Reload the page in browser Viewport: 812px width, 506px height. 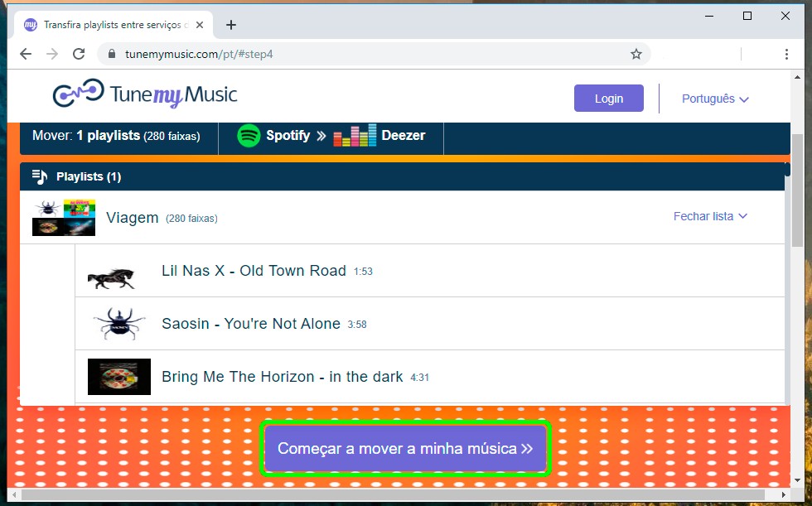[79, 54]
